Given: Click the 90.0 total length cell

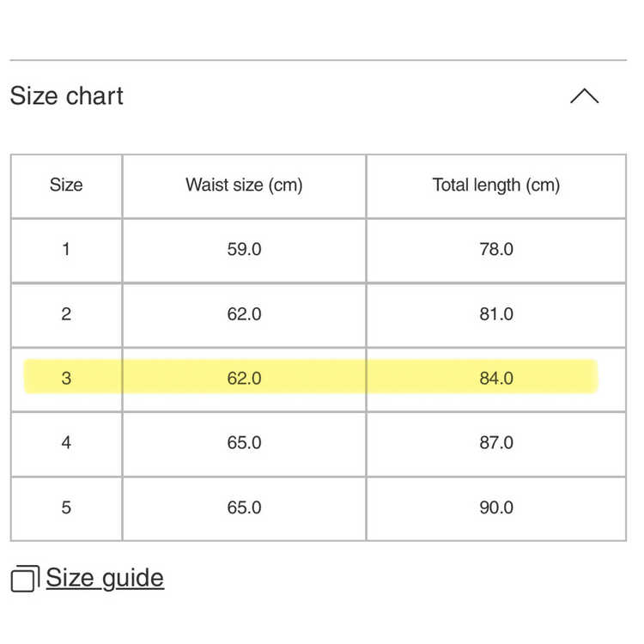Looking at the screenshot, I should pyautogui.click(x=495, y=507).
